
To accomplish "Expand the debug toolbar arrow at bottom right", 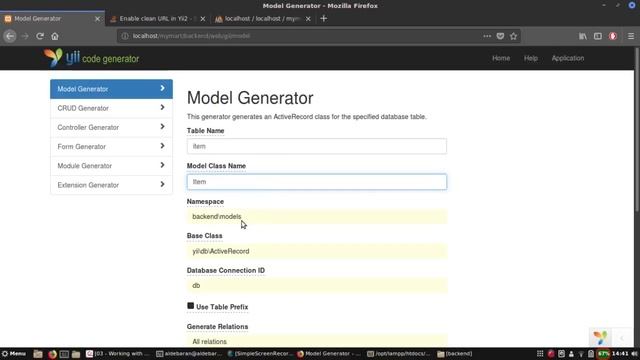I will [622, 338].
